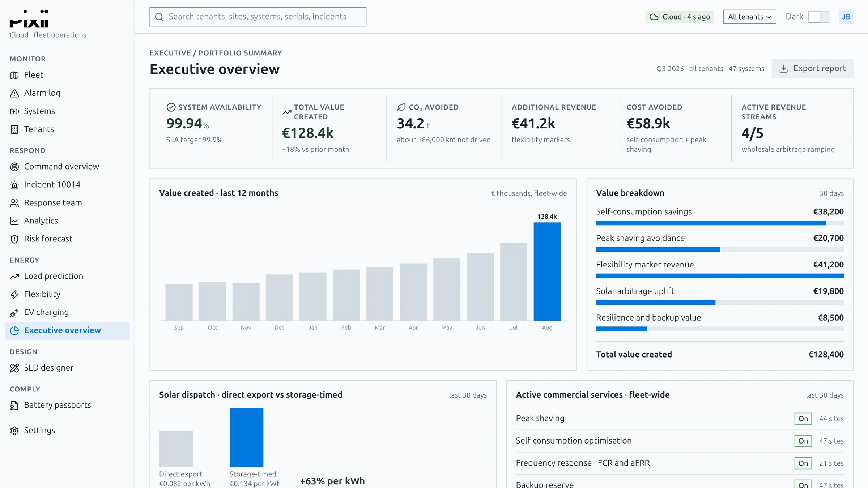This screenshot has width=868, height=488.
Task: Click the Command overview radar icon
Action: pyautogui.click(x=14, y=167)
